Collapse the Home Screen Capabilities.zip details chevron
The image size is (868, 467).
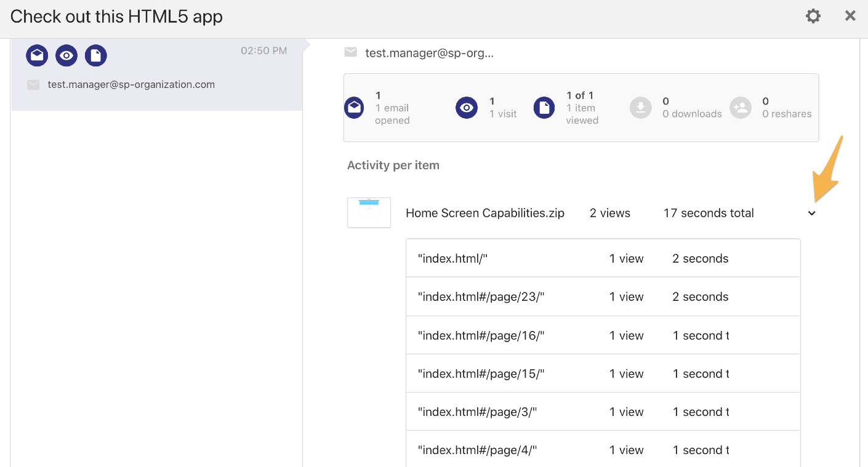click(x=812, y=214)
